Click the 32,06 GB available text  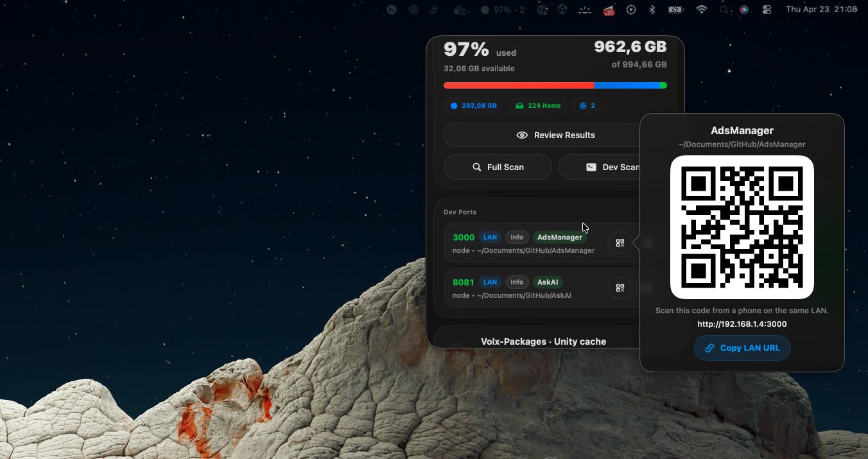pyautogui.click(x=479, y=69)
